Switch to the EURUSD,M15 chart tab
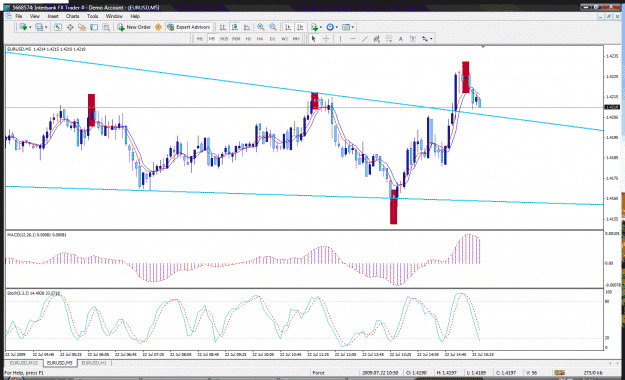625x380 pixels. (24, 363)
